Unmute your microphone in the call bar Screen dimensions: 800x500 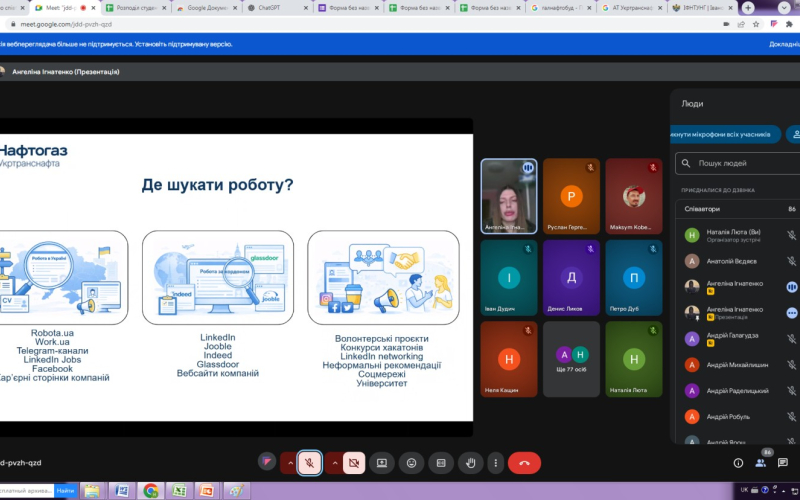309,463
